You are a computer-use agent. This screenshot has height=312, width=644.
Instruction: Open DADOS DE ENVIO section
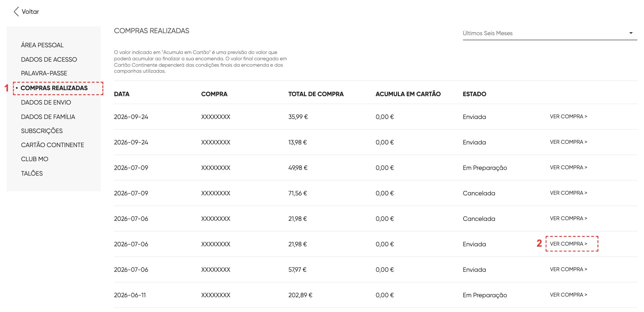46,102
